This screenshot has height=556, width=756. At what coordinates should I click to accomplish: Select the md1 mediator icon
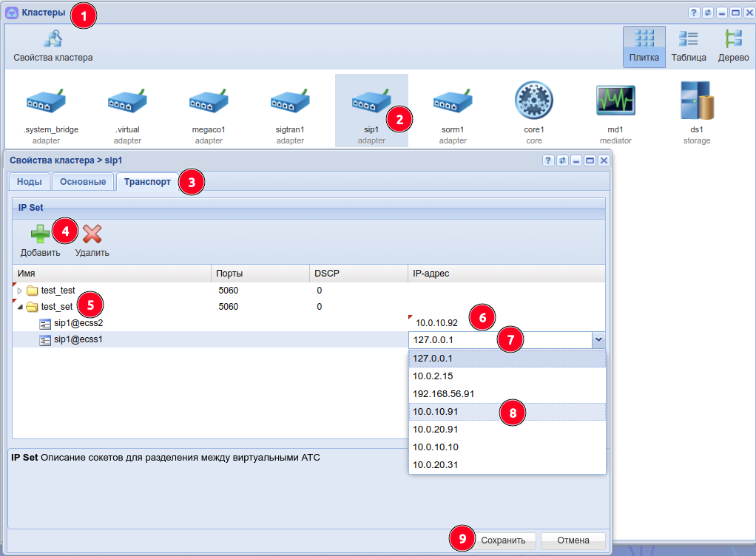point(615,101)
